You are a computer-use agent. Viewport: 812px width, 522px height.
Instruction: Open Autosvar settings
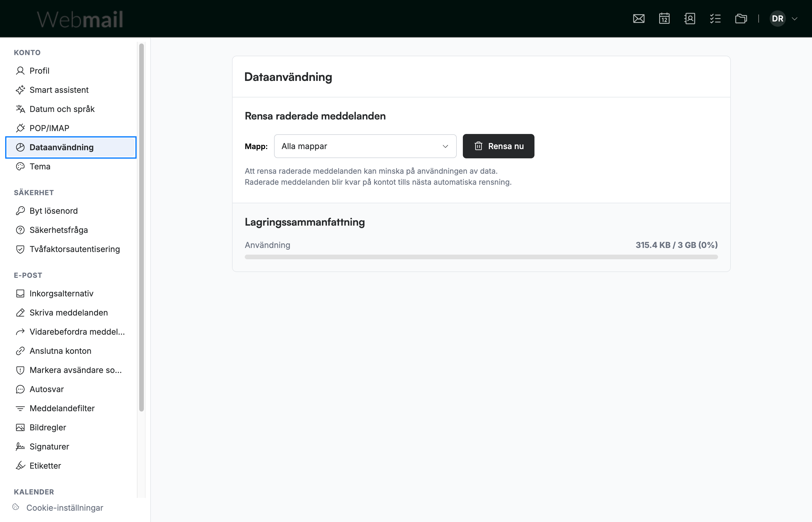click(x=71, y=389)
